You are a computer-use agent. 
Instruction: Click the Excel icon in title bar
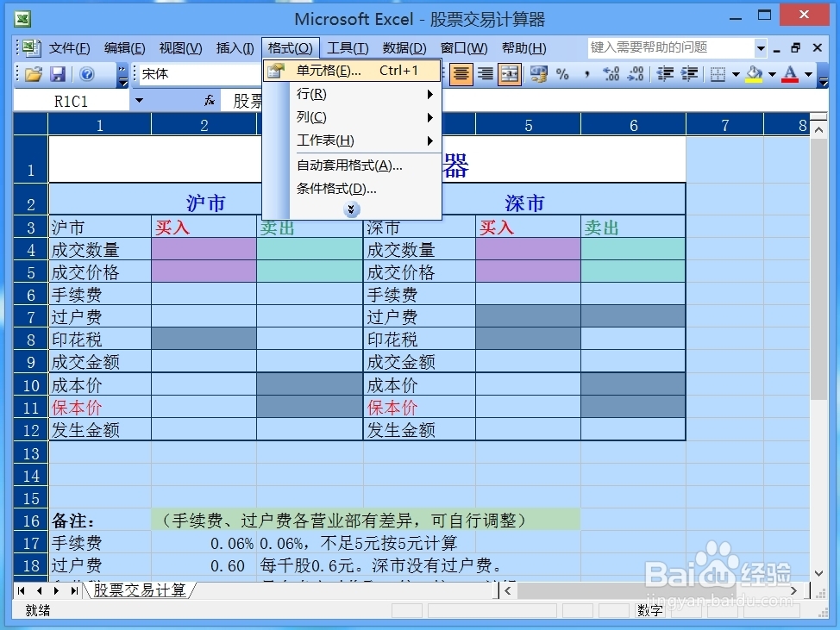coord(22,19)
